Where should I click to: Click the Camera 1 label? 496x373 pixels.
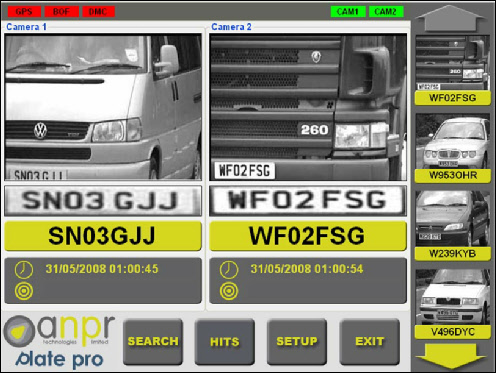point(26,27)
